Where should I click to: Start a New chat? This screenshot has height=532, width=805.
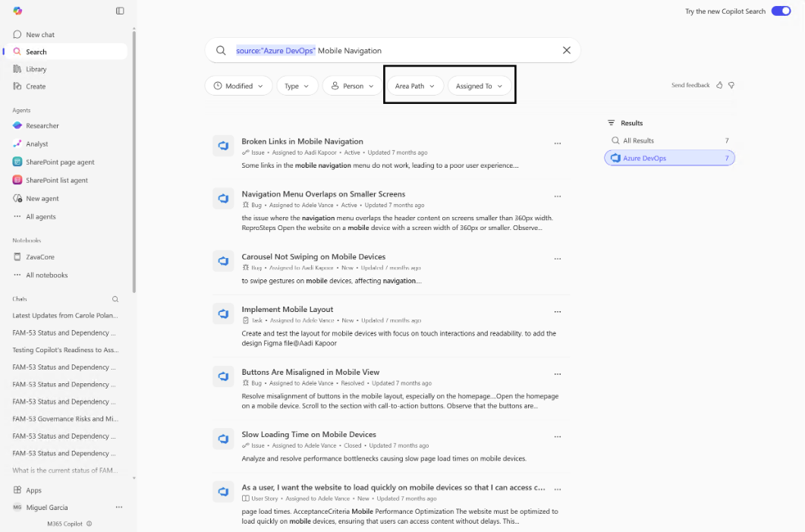[x=40, y=34]
